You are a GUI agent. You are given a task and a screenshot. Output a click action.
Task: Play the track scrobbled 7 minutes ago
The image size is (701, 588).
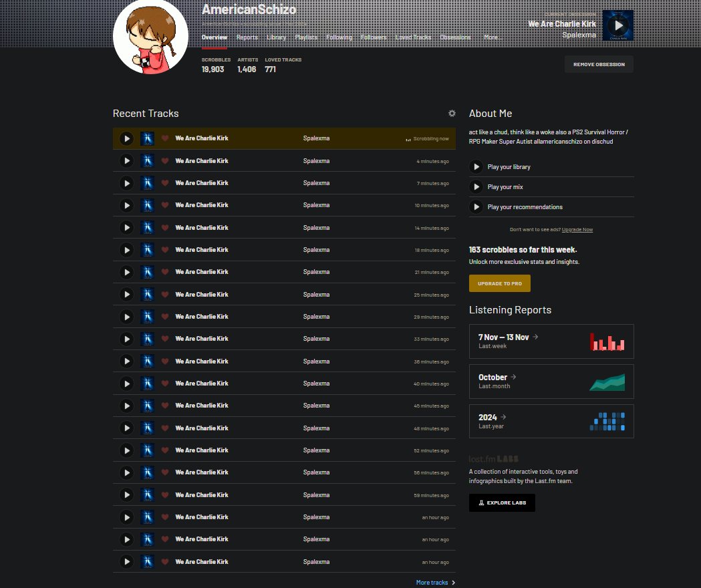pyautogui.click(x=126, y=183)
